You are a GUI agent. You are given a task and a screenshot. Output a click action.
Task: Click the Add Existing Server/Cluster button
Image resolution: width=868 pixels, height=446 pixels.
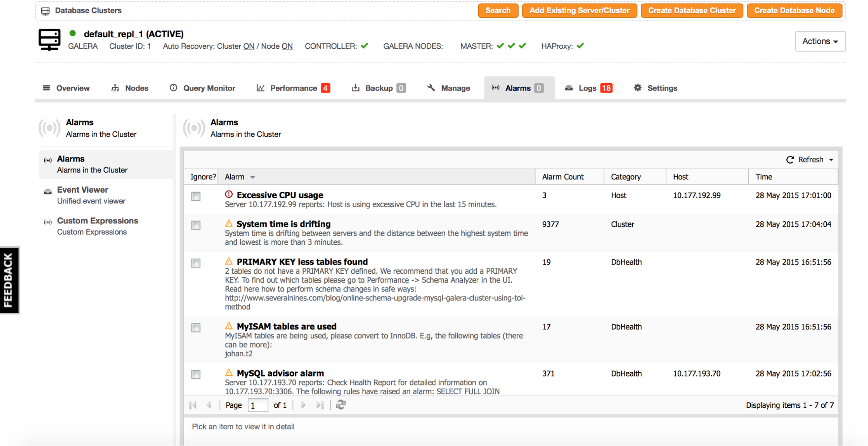(579, 10)
